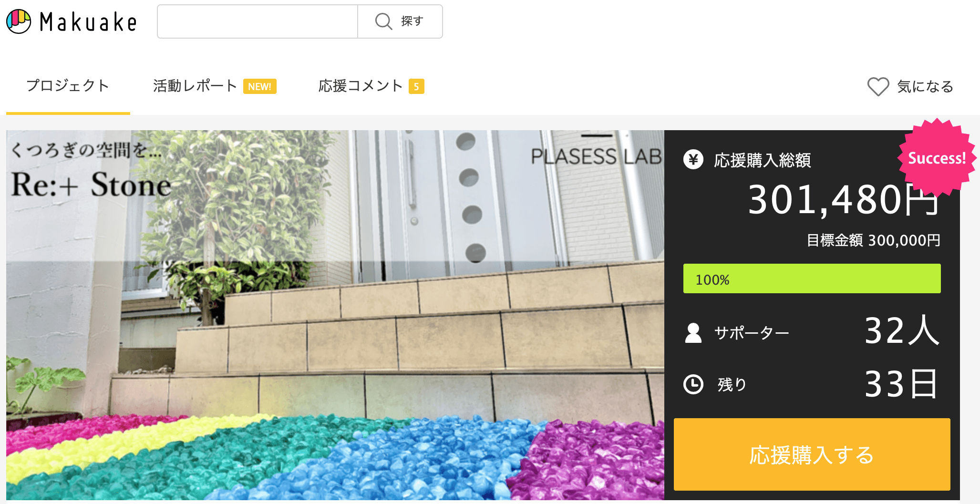Click the green 100% progress bar
The width and height of the screenshot is (980, 504).
click(x=812, y=279)
